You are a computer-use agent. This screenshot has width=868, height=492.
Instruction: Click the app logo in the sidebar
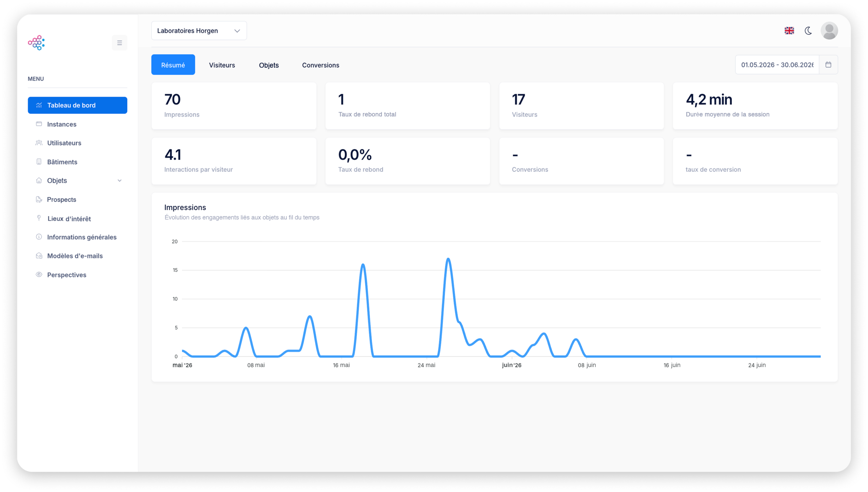point(36,43)
